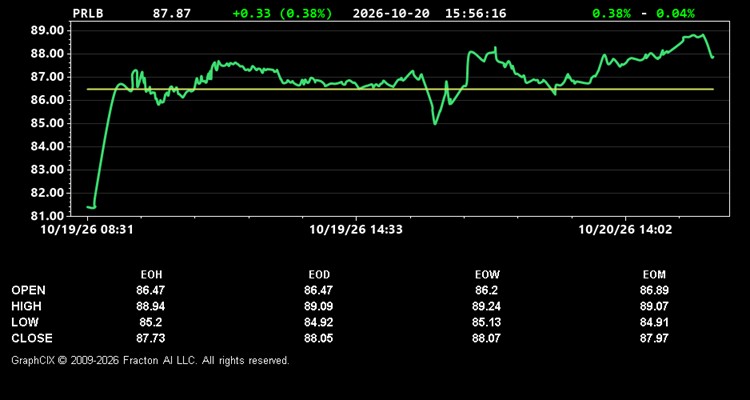Image resolution: width=750 pixels, height=400 pixels.
Task: Click the EOW column header
Action: point(487,275)
